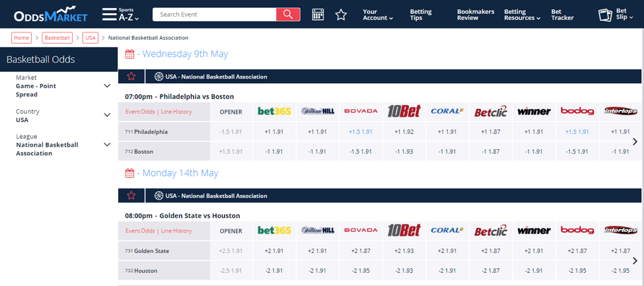Favorite the NBA league under Wednesday 9th May
This screenshot has width=644, height=286.
point(131,77)
